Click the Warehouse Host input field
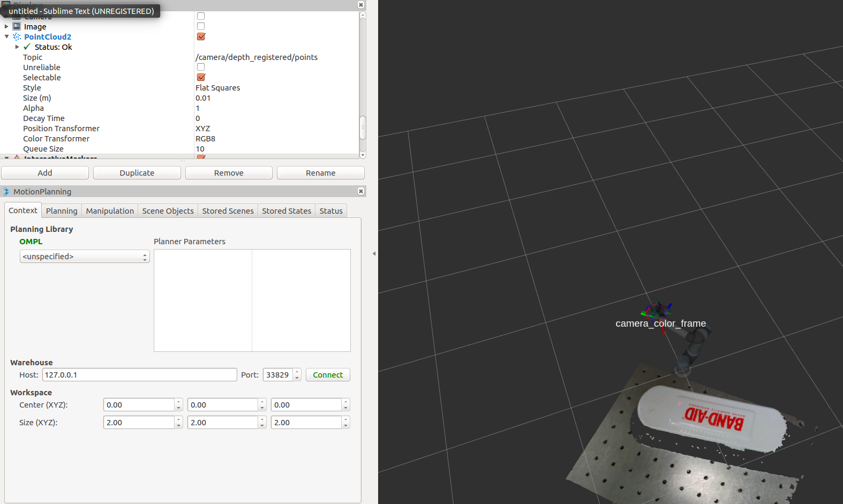This screenshot has height=504, width=843. (139, 375)
